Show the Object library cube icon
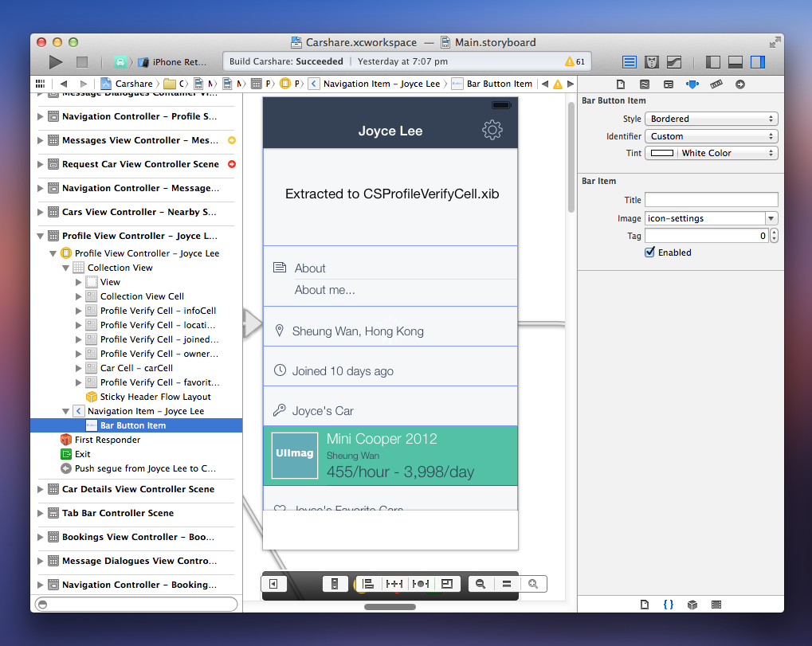812x646 pixels. tap(692, 605)
